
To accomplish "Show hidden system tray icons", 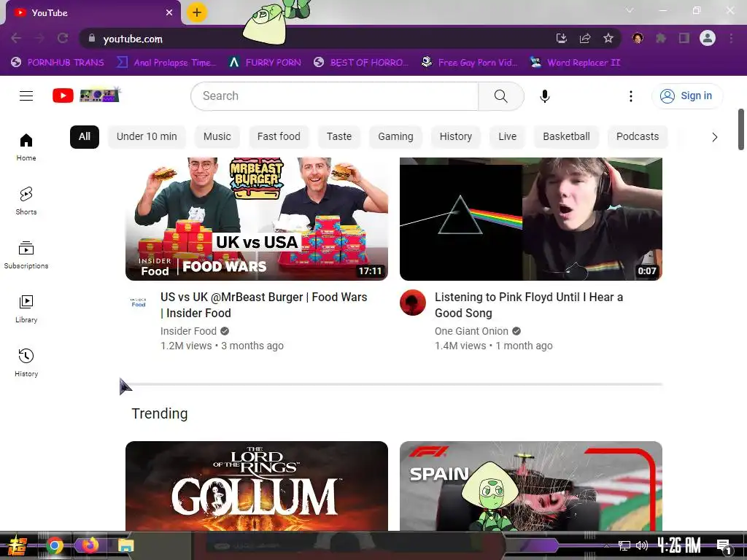I will 606,545.
